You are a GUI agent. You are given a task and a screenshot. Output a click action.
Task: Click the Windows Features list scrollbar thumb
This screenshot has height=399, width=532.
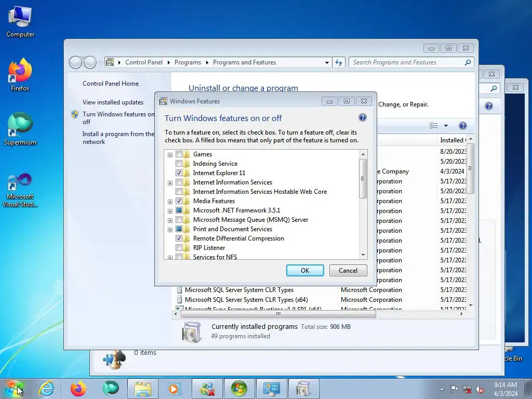point(363,179)
